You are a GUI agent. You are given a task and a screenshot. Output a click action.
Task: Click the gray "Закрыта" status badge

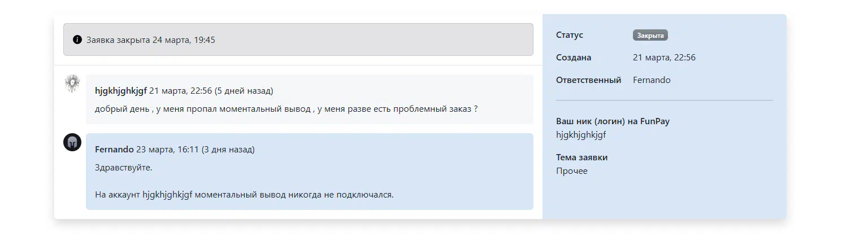pos(650,35)
